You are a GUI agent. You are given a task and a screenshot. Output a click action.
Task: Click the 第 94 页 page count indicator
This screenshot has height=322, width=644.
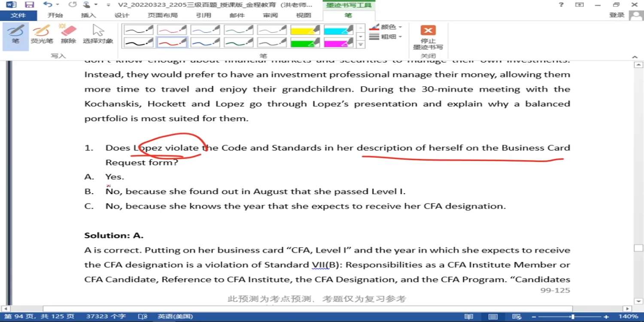click(39, 316)
